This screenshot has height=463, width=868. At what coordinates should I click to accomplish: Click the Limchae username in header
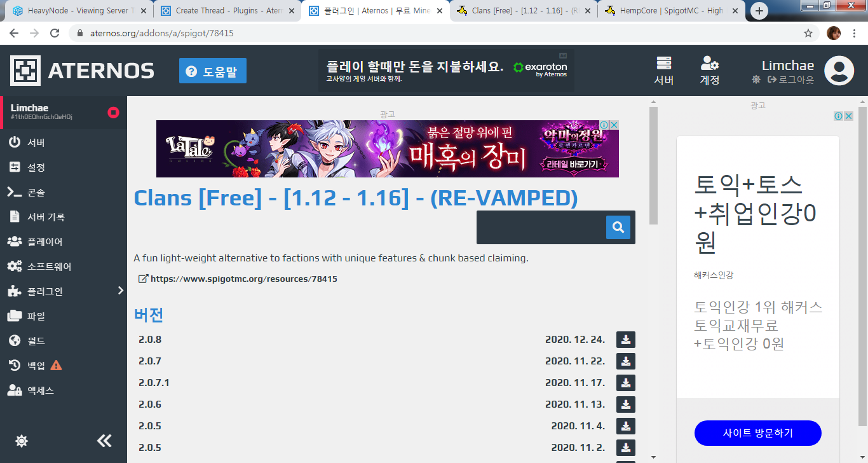[x=788, y=66]
